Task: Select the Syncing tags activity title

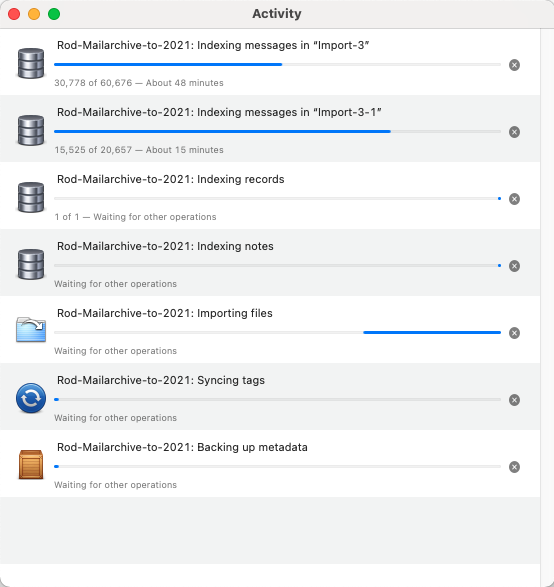Action: [161, 380]
